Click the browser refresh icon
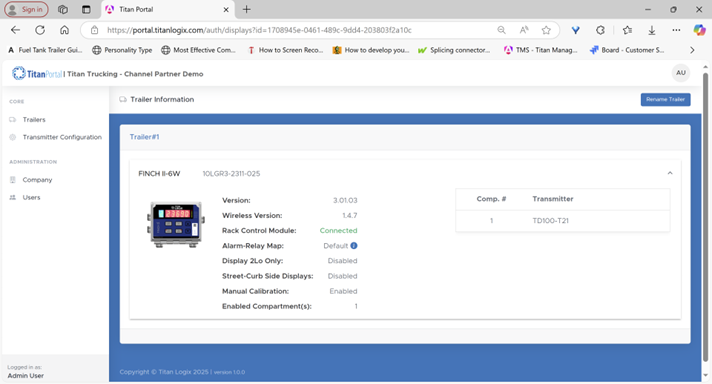 (40, 30)
